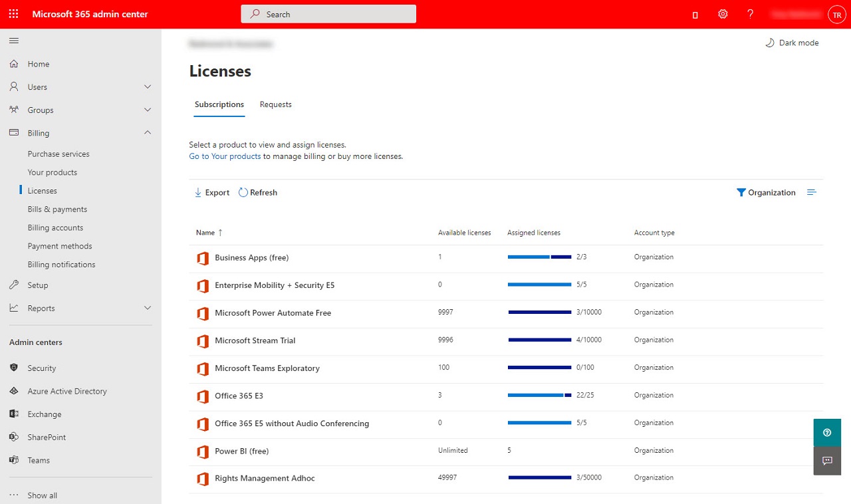The height and width of the screenshot is (504, 851).
Task: Open Billing notifications menu item
Action: 61,265
